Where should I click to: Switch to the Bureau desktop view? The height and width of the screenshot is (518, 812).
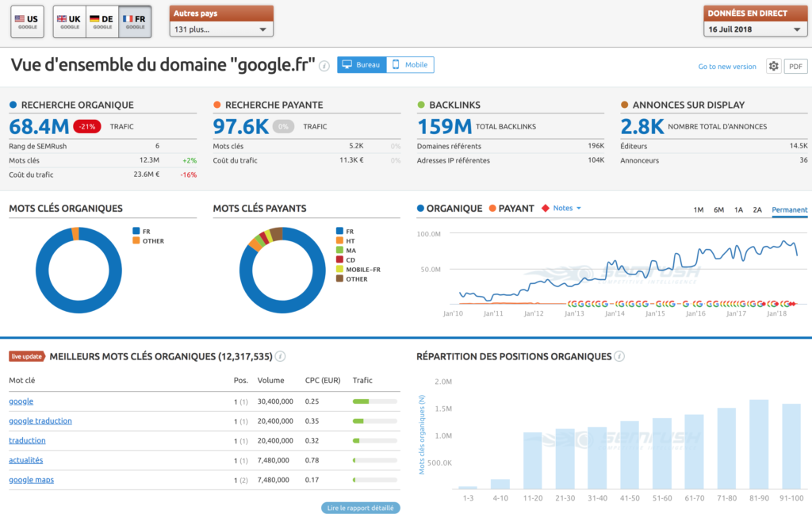tap(362, 65)
